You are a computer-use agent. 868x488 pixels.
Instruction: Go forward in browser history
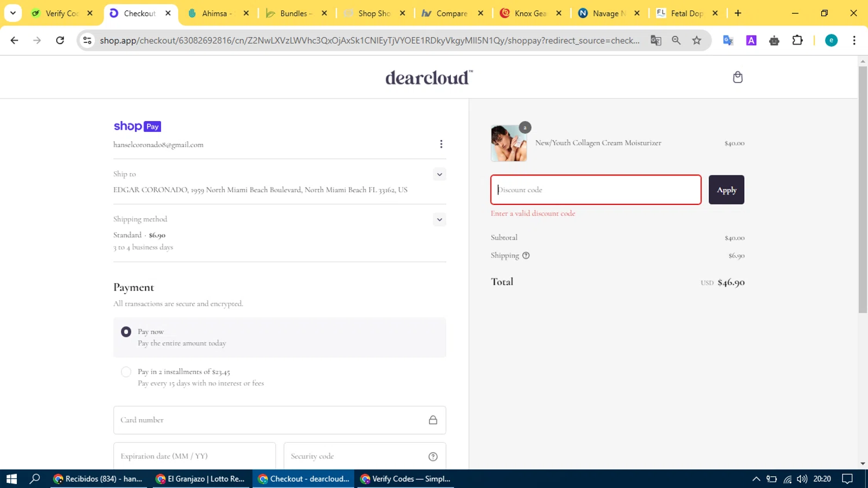[37, 40]
